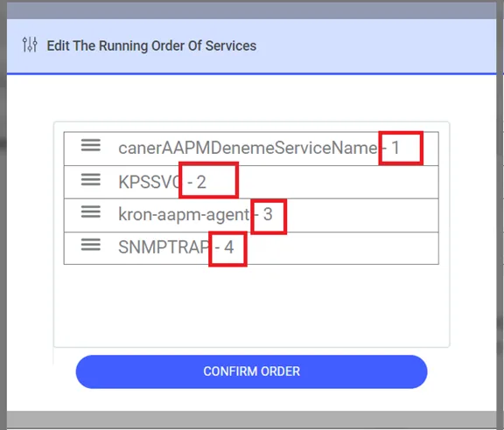The height and width of the screenshot is (430, 504).
Task: Confirm the service running order
Action: click(x=251, y=371)
